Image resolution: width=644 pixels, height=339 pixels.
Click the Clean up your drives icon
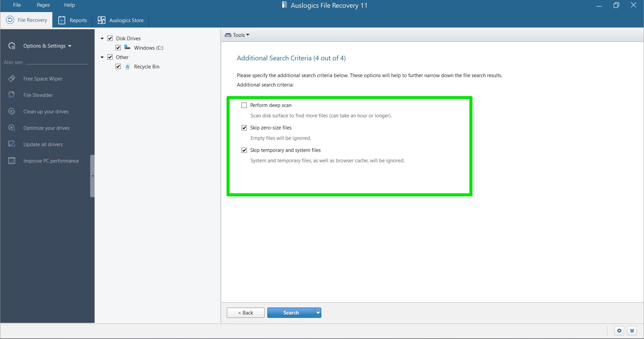click(x=12, y=111)
